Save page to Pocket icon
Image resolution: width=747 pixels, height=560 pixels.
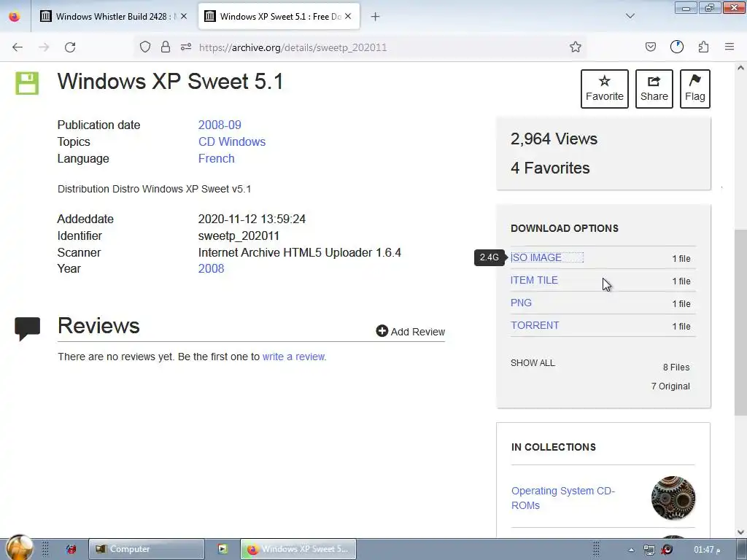[x=650, y=47]
